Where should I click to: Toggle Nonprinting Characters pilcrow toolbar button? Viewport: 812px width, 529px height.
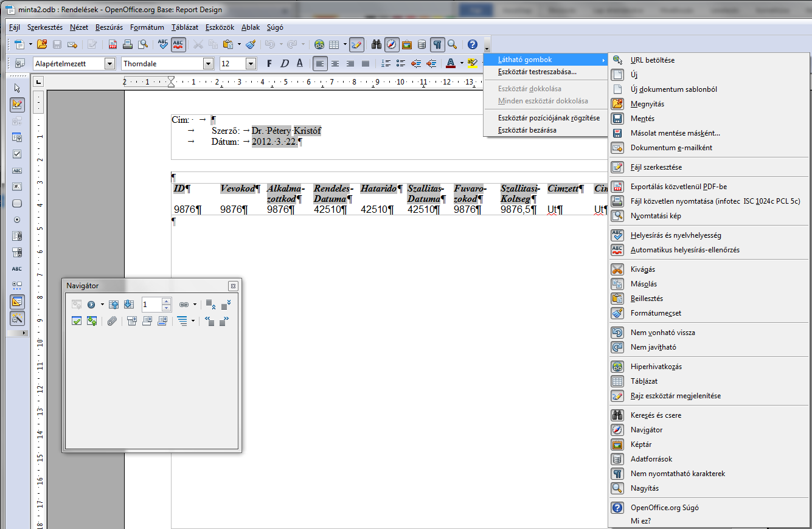437,44
